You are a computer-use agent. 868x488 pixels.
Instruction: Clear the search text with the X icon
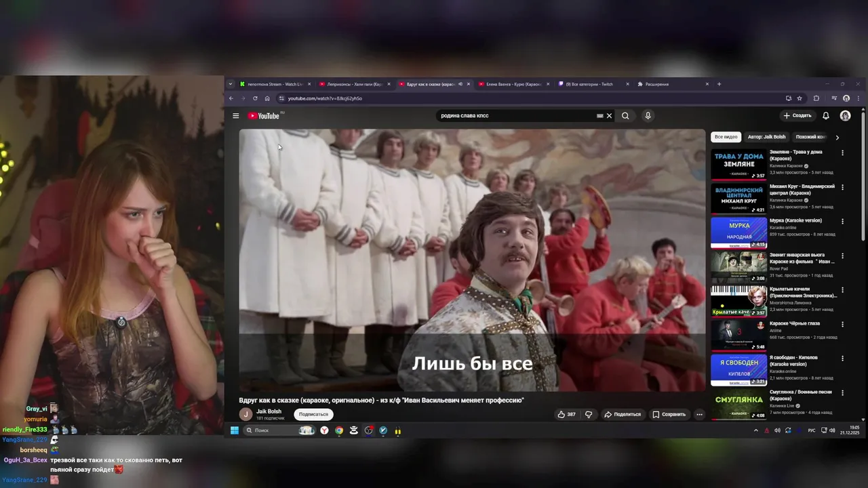point(609,116)
